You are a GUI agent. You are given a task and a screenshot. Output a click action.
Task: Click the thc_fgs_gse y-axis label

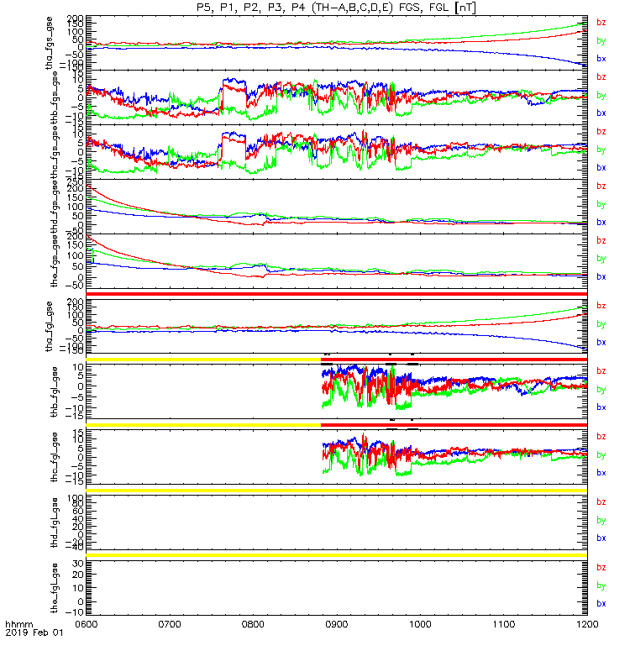54,151
